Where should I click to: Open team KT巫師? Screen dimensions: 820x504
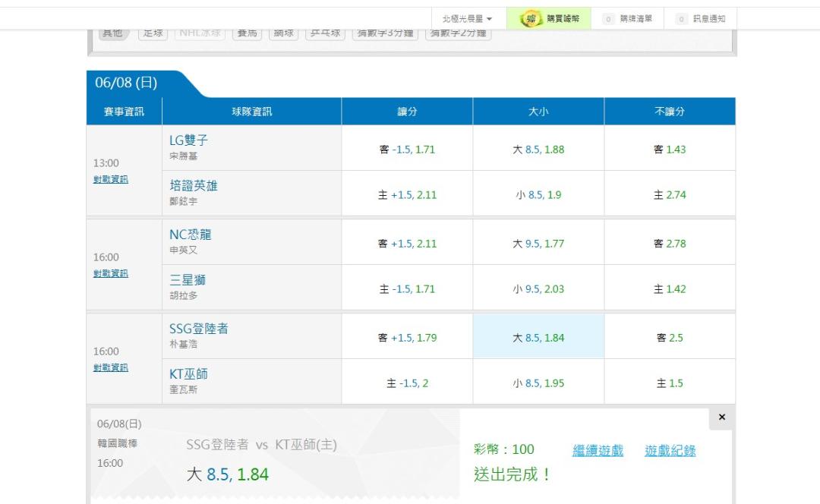pos(188,373)
